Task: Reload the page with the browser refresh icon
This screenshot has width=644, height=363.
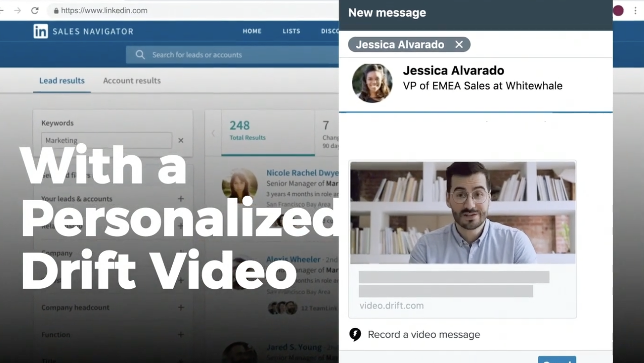Action: [x=35, y=11]
